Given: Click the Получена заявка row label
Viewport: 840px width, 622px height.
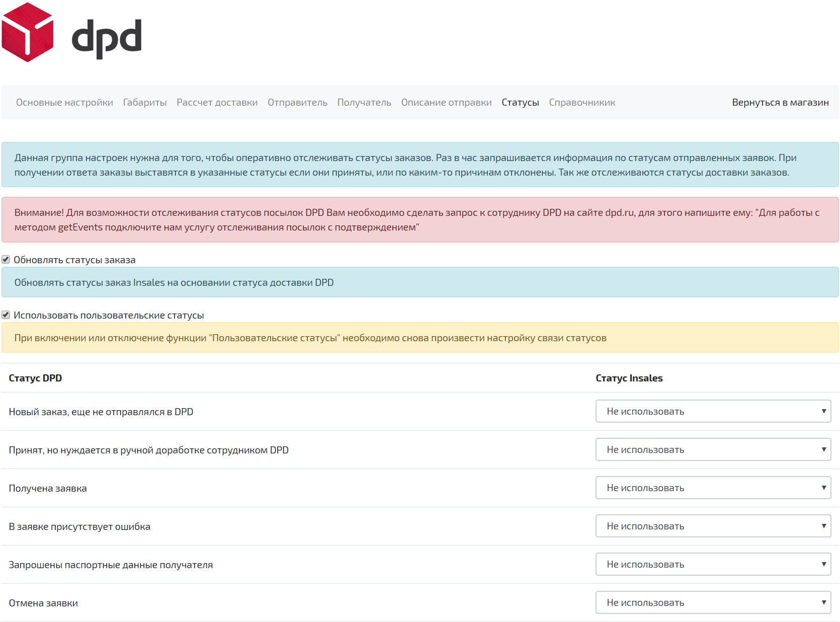Looking at the screenshot, I should pos(48,488).
